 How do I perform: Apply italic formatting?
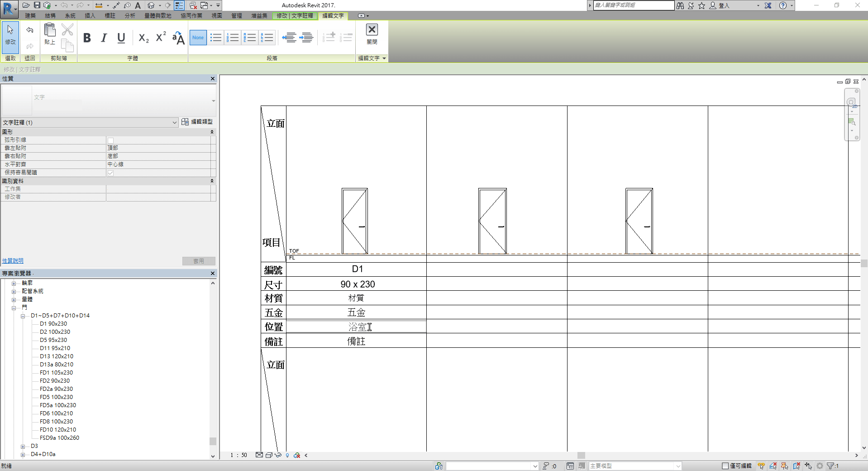pyautogui.click(x=104, y=38)
